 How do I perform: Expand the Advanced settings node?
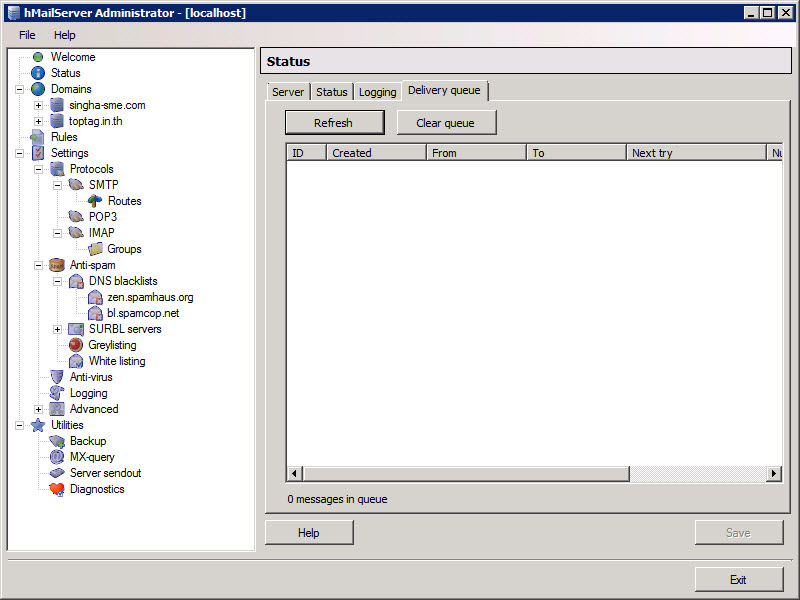(x=39, y=409)
